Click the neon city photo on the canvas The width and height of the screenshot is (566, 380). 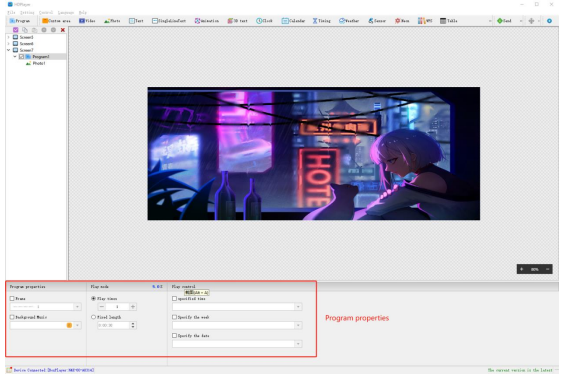[314, 153]
